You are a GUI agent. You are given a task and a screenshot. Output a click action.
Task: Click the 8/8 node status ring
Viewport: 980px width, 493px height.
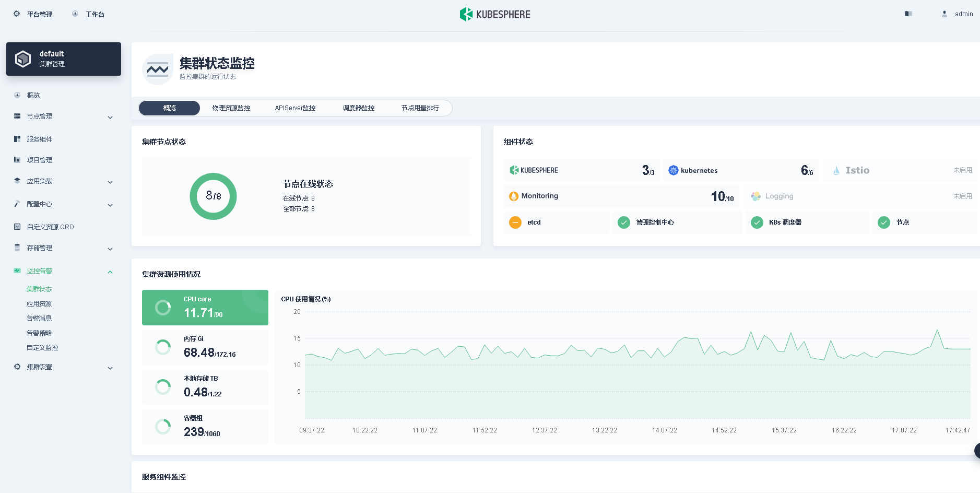213,196
